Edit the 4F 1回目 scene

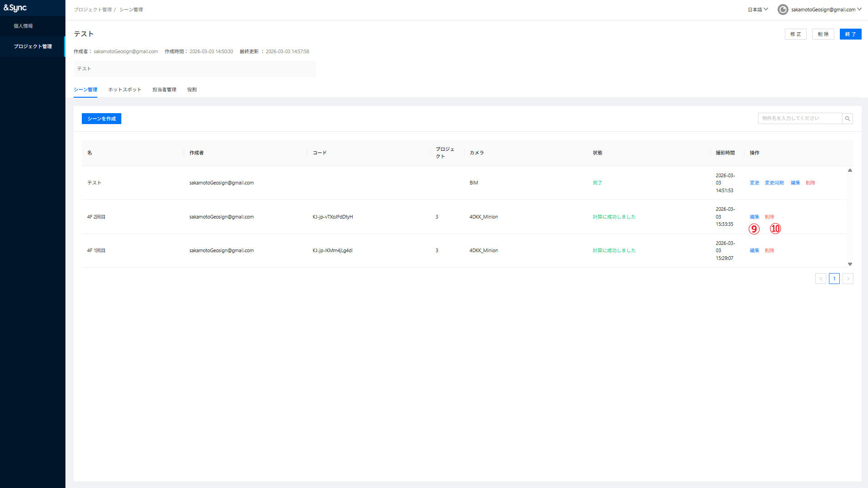(754, 250)
